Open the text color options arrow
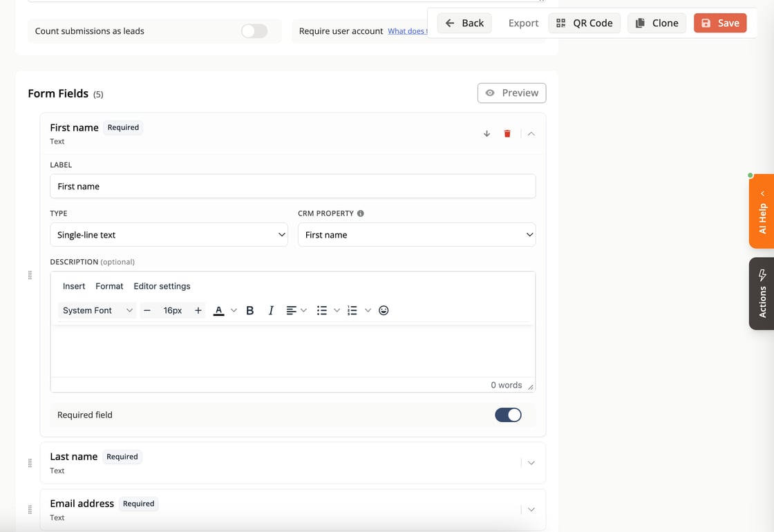774x532 pixels. (234, 310)
